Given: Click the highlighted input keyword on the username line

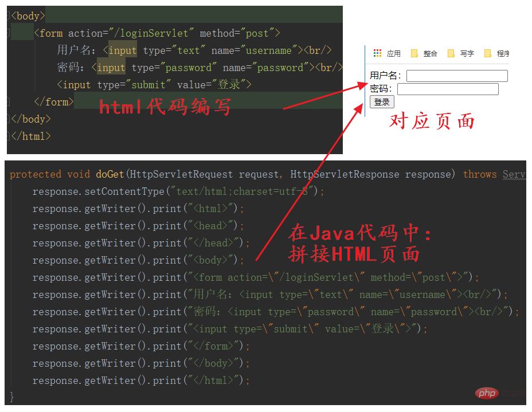Looking at the screenshot, I should [x=123, y=50].
